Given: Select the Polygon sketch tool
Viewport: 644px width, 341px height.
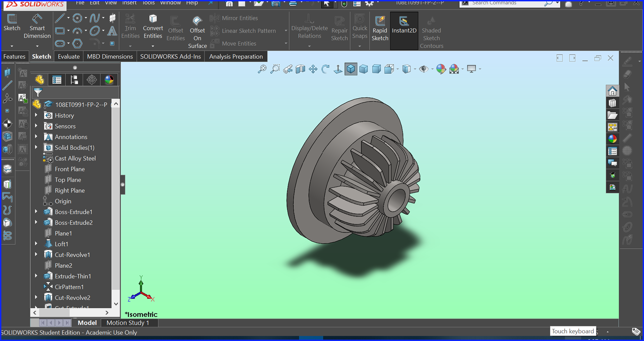Looking at the screenshot, I should 77,43.
